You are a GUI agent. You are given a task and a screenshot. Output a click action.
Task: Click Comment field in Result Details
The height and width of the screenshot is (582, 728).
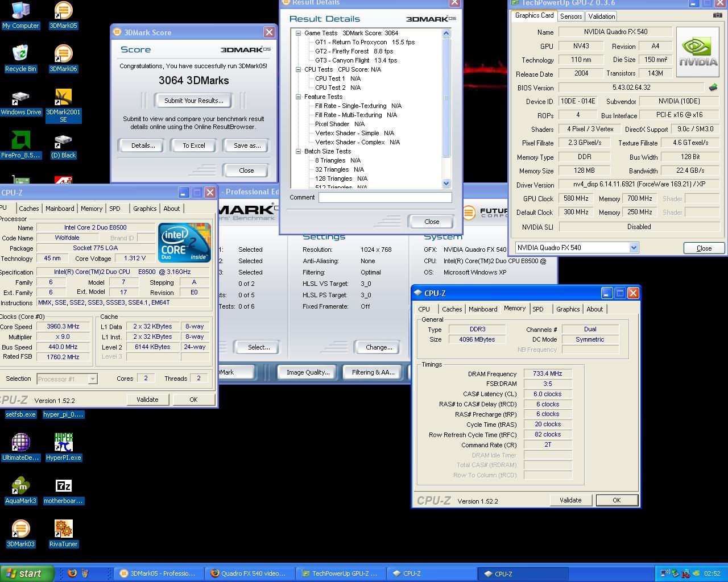pyautogui.click(x=385, y=198)
